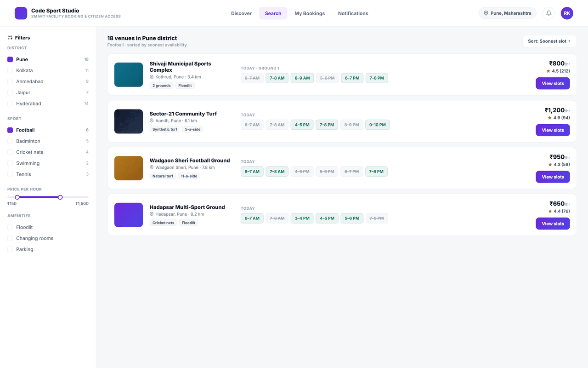The height and width of the screenshot is (368, 588).
Task: Click location pin icon beside Hadapsar, Pune
Action: (x=152, y=214)
